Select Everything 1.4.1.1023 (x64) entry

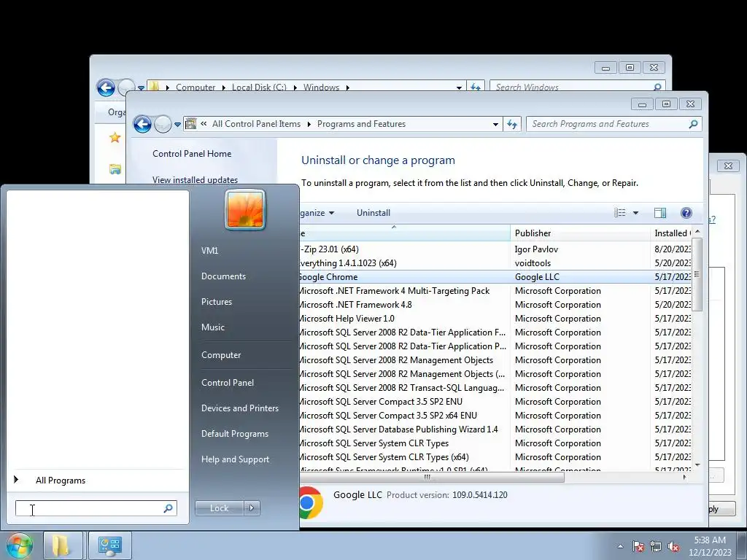(x=348, y=262)
